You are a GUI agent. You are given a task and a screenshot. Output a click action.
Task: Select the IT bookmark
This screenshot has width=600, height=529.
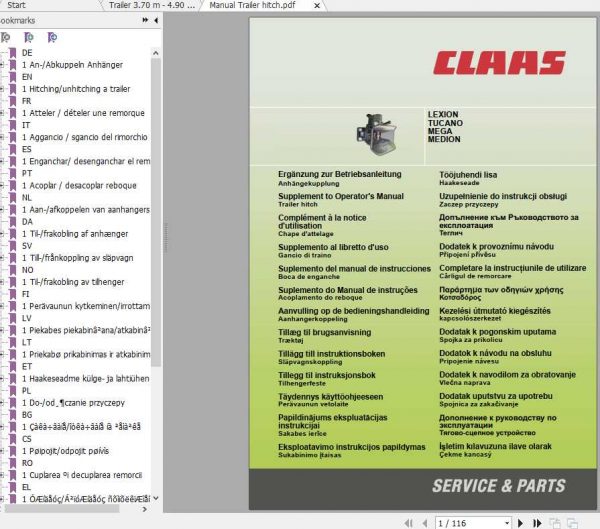26,125
